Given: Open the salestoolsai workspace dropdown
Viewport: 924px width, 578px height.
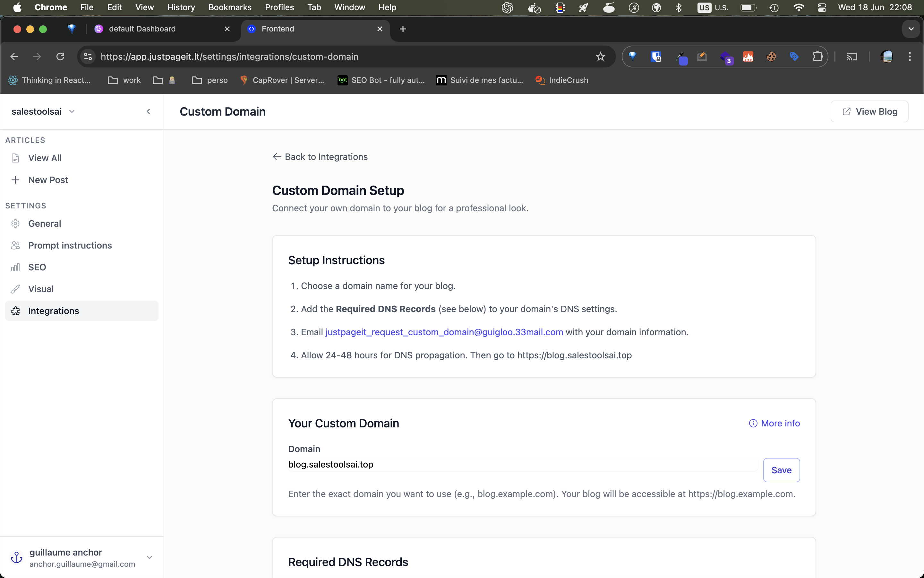Looking at the screenshot, I should point(43,112).
